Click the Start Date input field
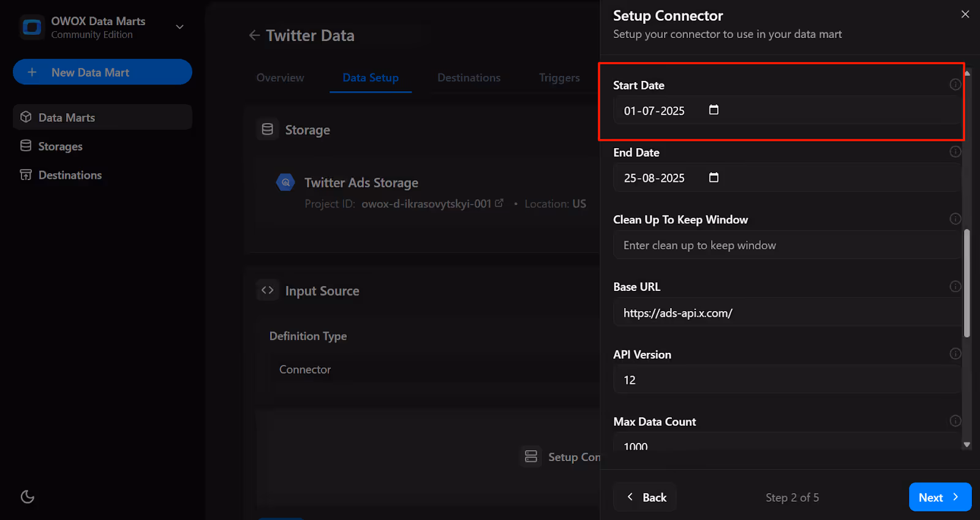This screenshot has height=520, width=980. click(x=787, y=111)
